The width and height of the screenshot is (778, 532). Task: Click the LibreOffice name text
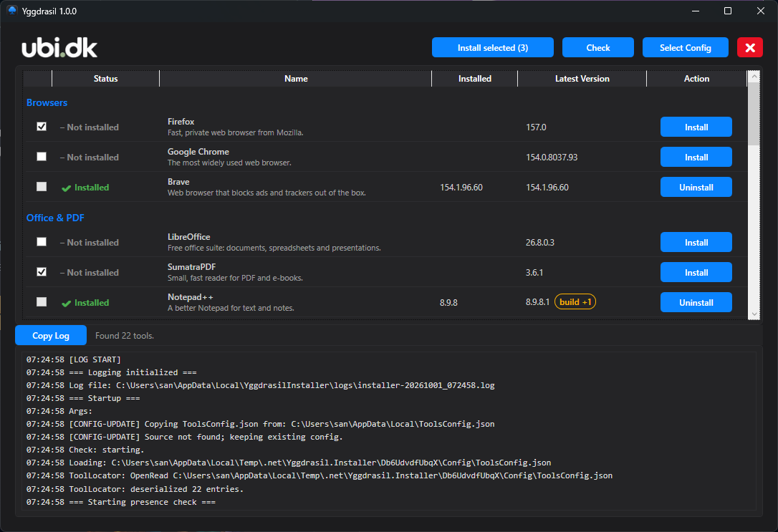coord(188,237)
